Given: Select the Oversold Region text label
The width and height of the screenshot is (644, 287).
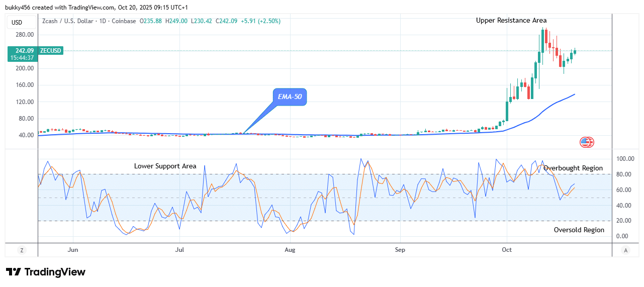Looking at the screenshot, I should coord(579,230).
